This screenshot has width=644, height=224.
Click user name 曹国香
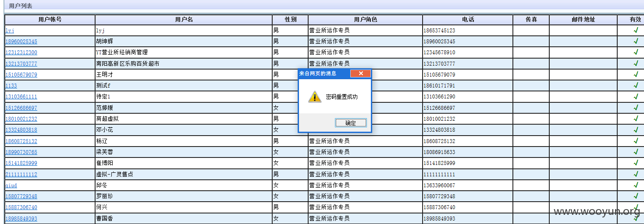coord(104,218)
